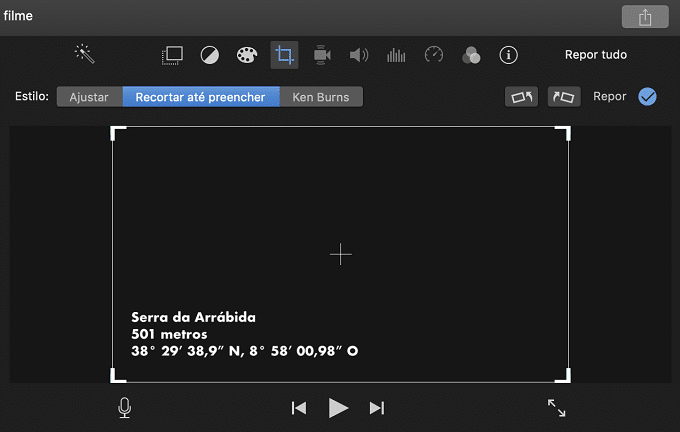Click the magic wand auto-enhance icon
680x432 pixels.
[x=85, y=54]
